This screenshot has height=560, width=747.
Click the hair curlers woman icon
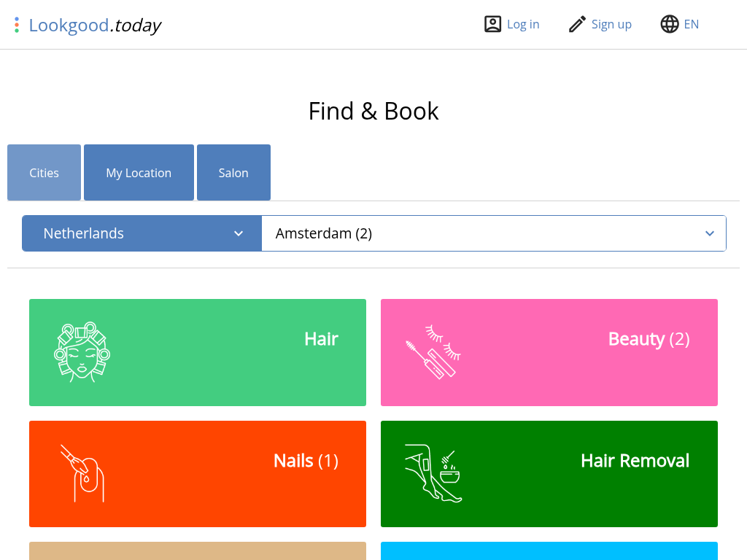[x=82, y=351]
